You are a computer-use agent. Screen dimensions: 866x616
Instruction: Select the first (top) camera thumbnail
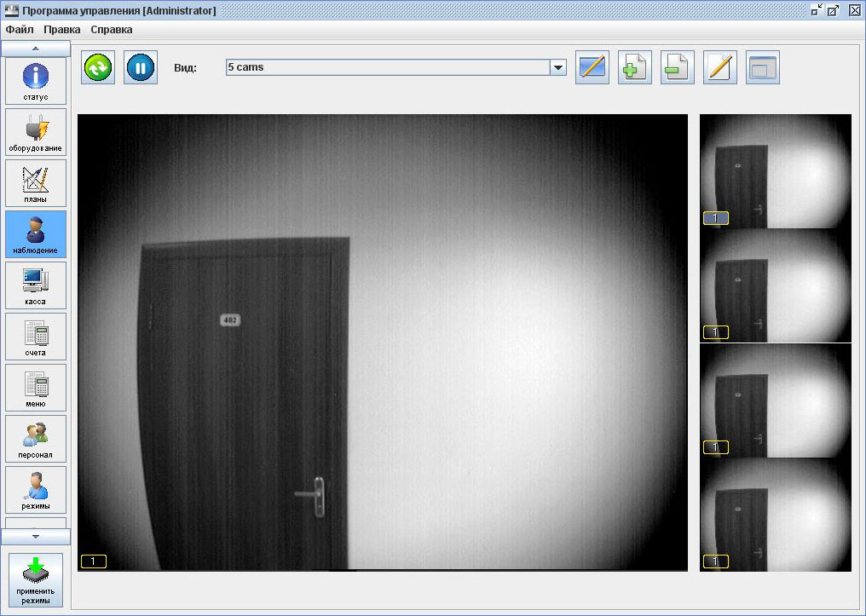pos(776,171)
